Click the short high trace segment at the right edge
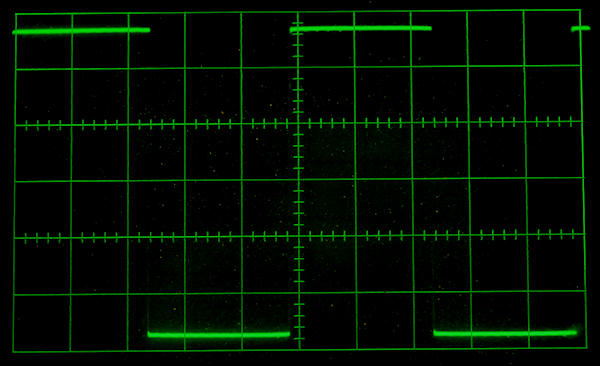This screenshot has width=600, height=366. click(x=580, y=28)
